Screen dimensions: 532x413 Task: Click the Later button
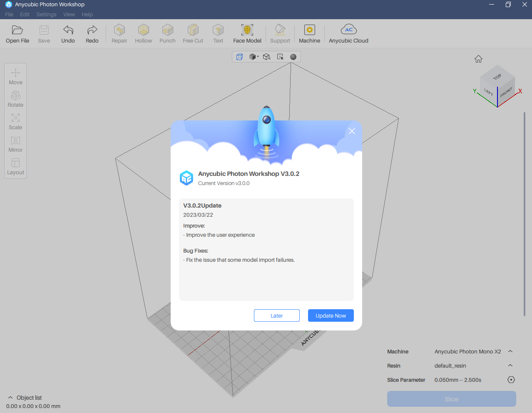[277, 315]
